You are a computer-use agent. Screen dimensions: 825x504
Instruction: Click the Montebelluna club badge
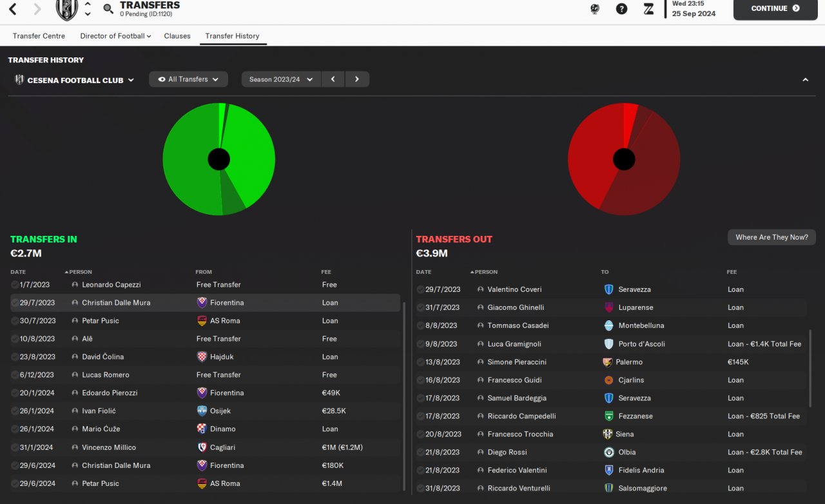608,325
